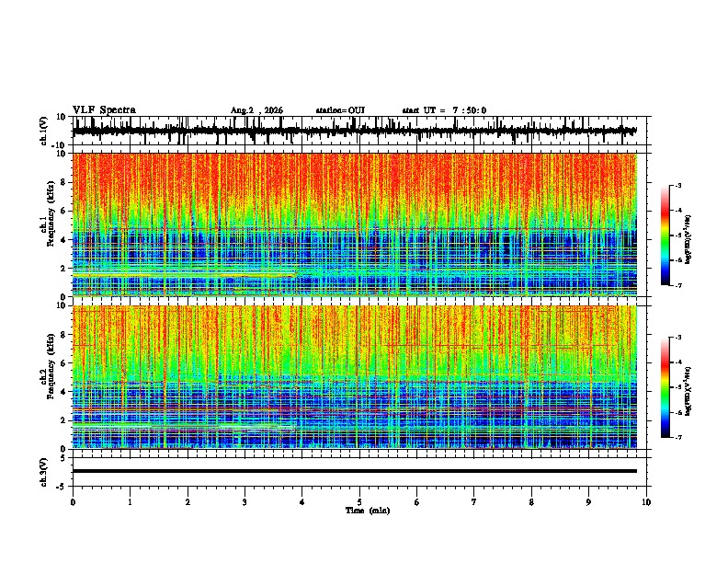Click the "6" tick on the time axis
The height and width of the screenshot is (563, 728).
coord(417,502)
